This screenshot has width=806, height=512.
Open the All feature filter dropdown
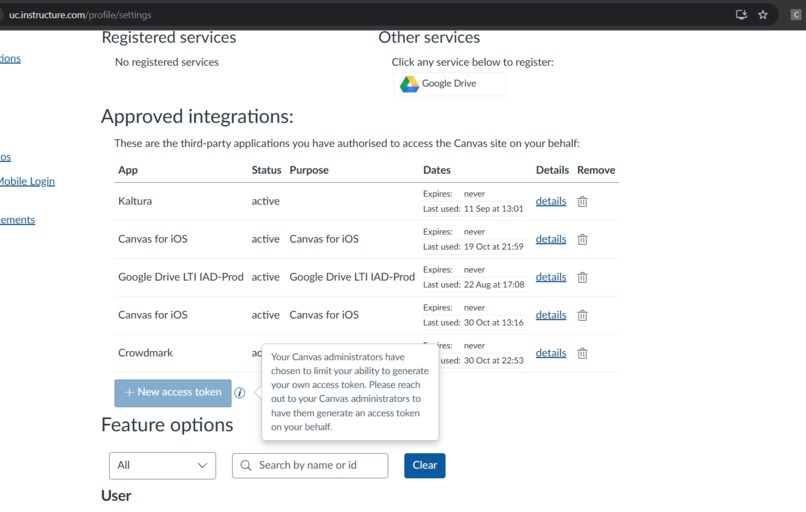pos(162,465)
